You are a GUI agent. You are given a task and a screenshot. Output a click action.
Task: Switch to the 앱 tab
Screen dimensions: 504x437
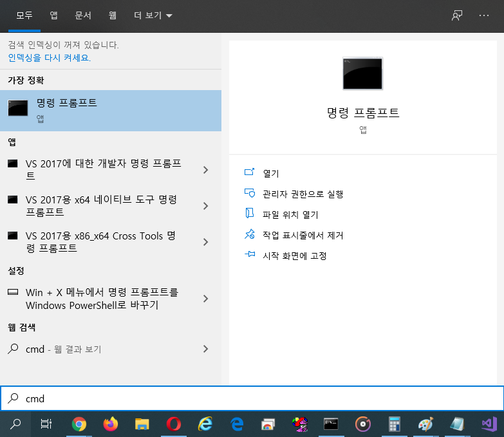[53, 15]
